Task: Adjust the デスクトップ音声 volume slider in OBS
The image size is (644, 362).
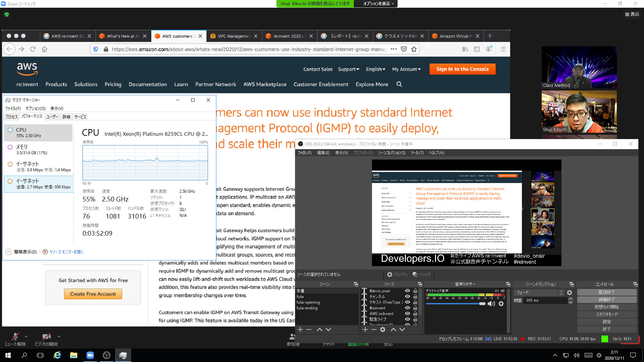Action: pyautogui.click(x=455, y=304)
